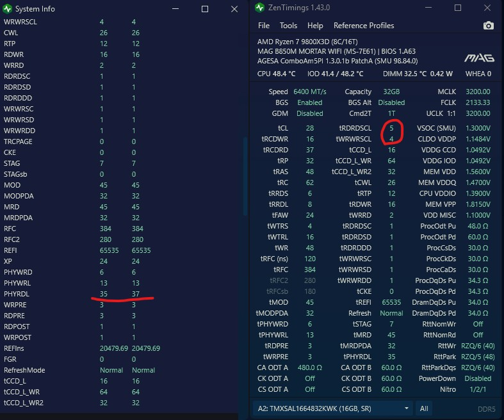Minimize the System Info window
The image size is (504, 420).
(x=175, y=9)
